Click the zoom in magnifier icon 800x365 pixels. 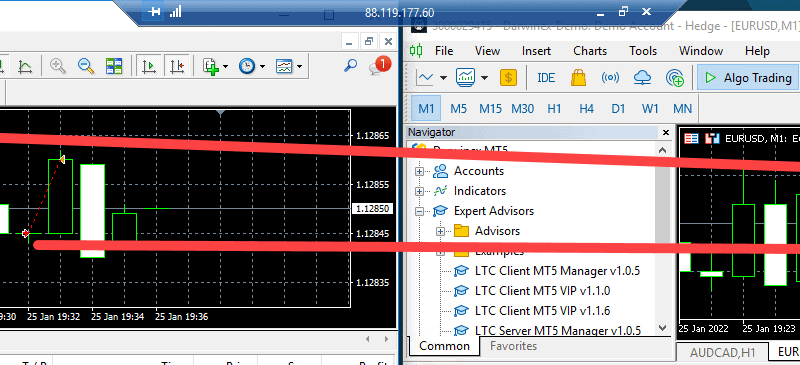coord(58,66)
